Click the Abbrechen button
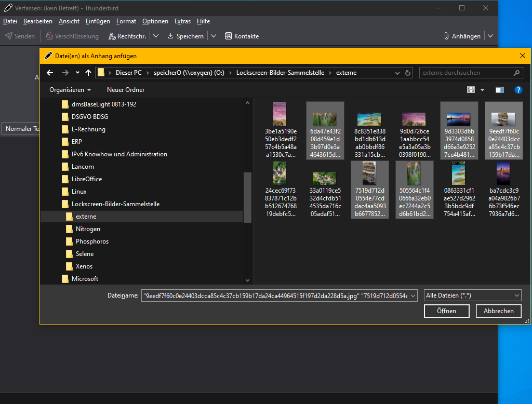 (x=498, y=311)
